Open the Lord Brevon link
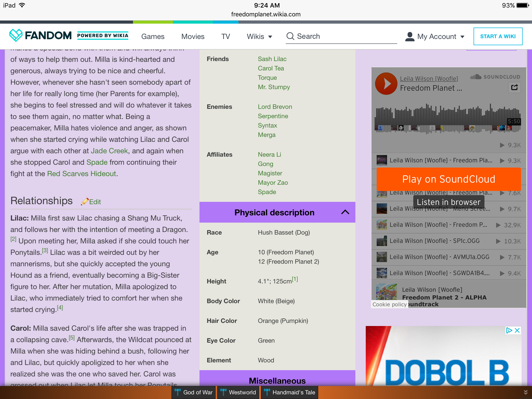532x399 pixels. [275, 107]
